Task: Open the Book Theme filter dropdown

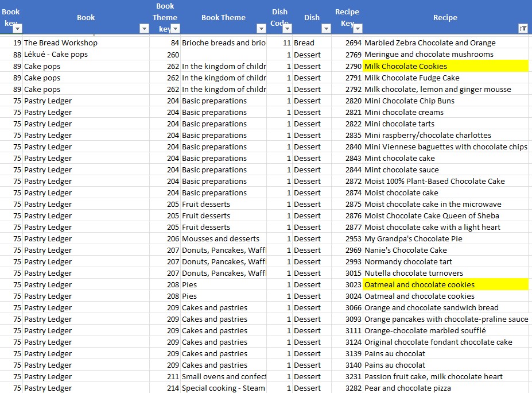Action: click(x=261, y=29)
